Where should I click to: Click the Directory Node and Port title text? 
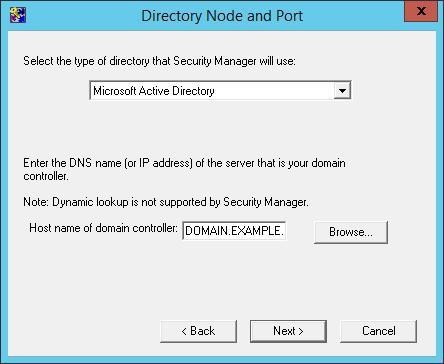coord(222,16)
